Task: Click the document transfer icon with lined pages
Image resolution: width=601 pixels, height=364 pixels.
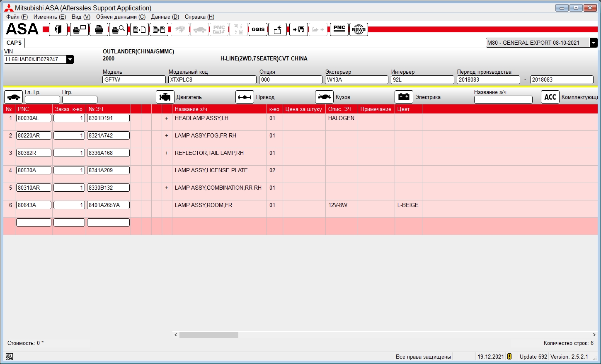Action: click(159, 29)
